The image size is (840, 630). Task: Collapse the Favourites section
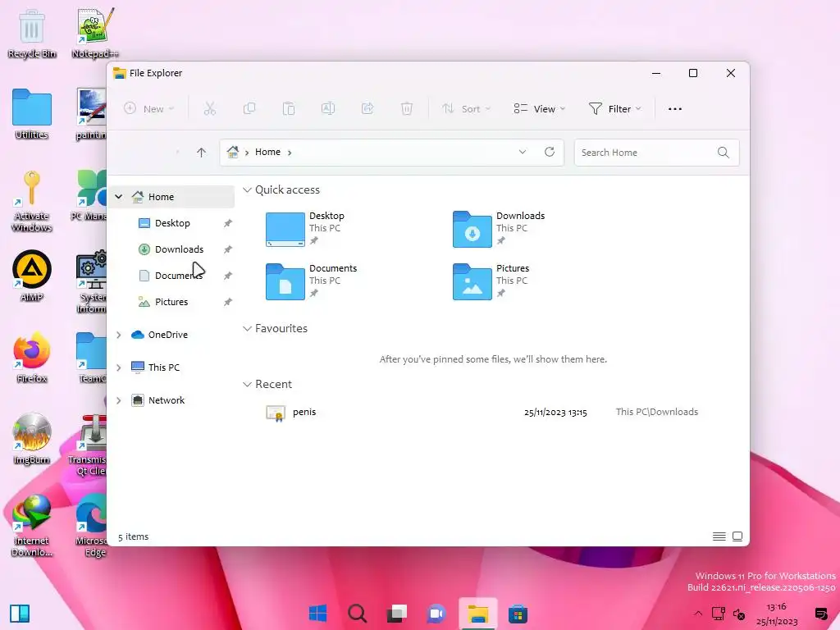(247, 328)
